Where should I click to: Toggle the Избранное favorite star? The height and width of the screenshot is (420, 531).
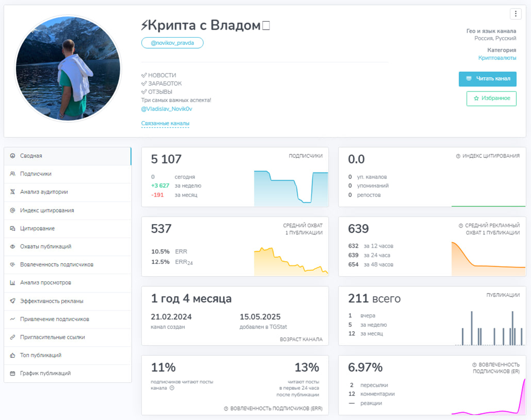[x=491, y=98]
